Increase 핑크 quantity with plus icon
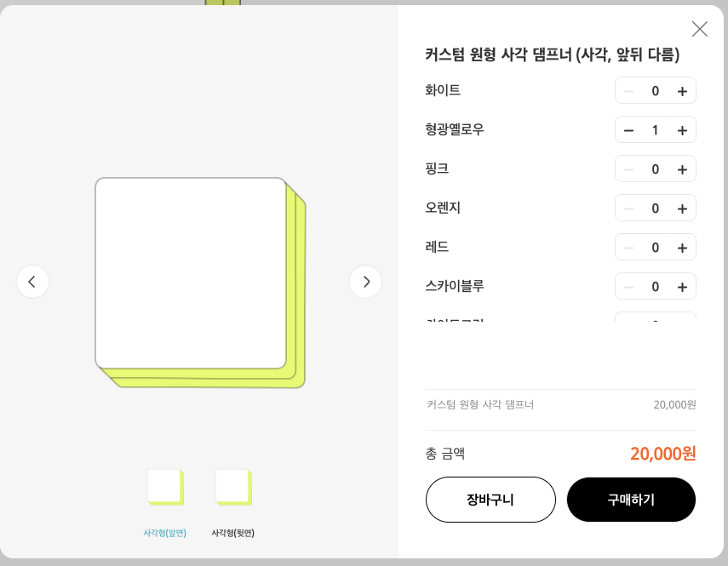The image size is (728, 566). [x=682, y=169]
